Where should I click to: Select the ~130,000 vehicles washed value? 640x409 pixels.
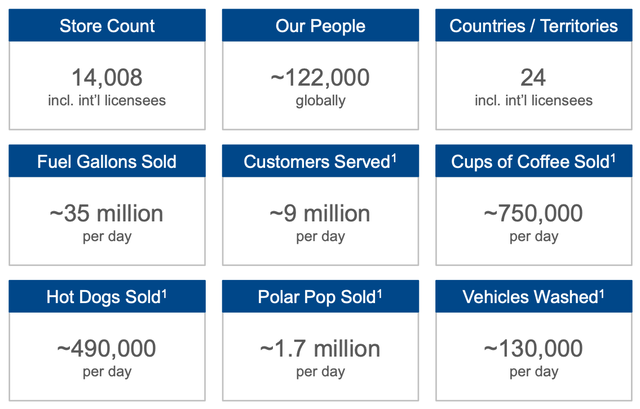pyautogui.click(x=533, y=349)
